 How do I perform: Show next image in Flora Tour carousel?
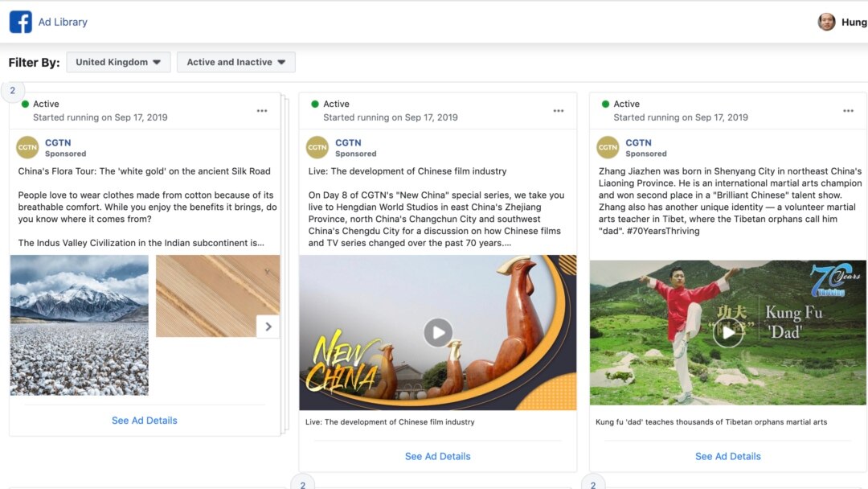pos(268,327)
